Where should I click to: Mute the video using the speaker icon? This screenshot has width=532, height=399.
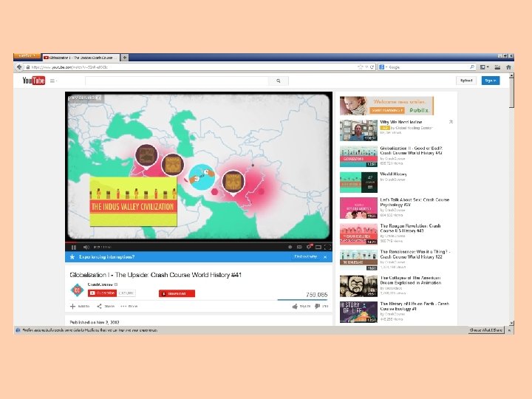pyautogui.click(x=86, y=247)
